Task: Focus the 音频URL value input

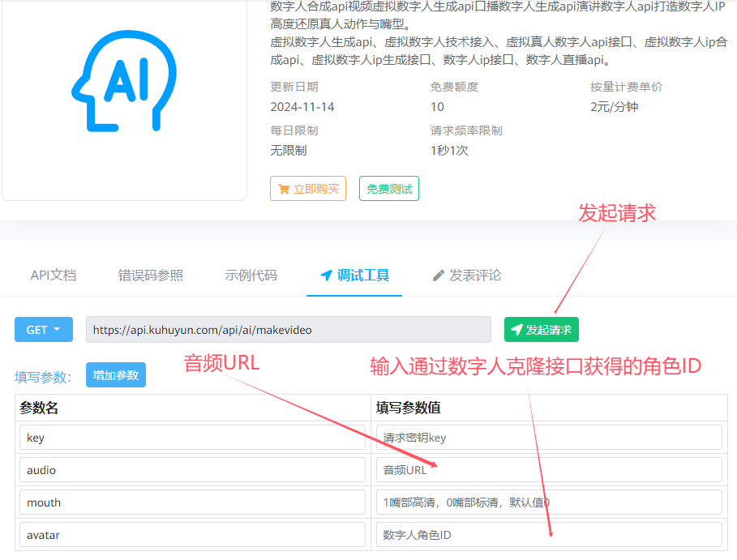Action: pyautogui.click(x=549, y=470)
